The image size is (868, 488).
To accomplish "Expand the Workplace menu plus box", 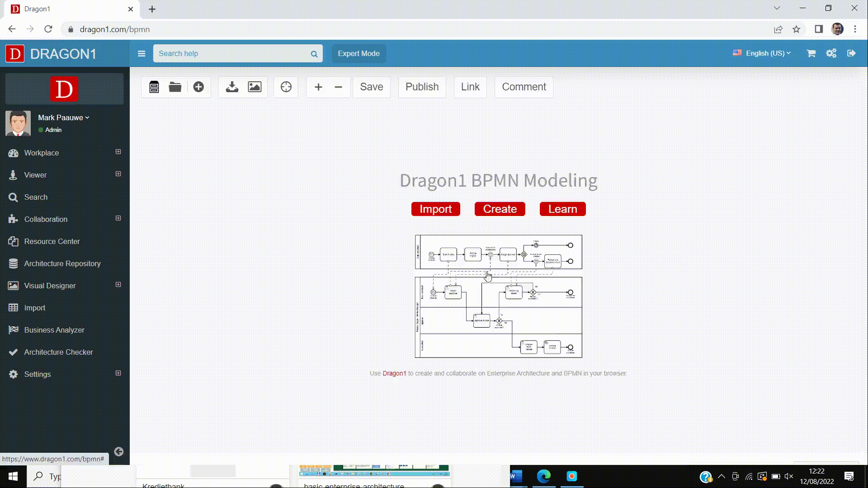I will (118, 152).
